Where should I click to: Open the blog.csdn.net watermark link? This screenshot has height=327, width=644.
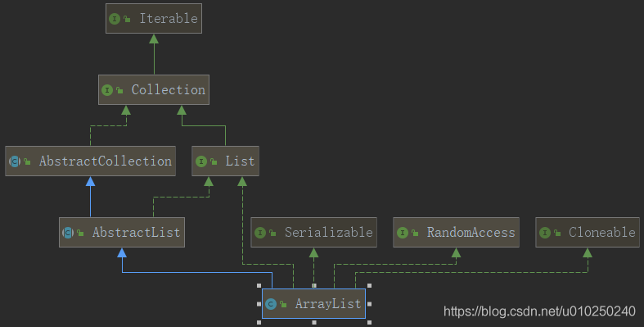(x=539, y=311)
